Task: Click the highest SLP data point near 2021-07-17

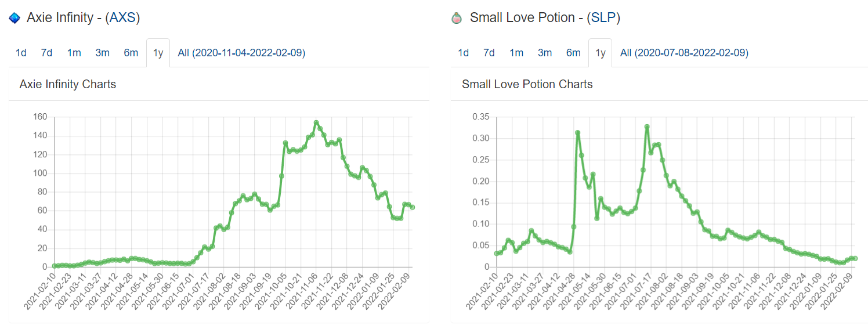Action: pyautogui.click(x=647, y=127)
